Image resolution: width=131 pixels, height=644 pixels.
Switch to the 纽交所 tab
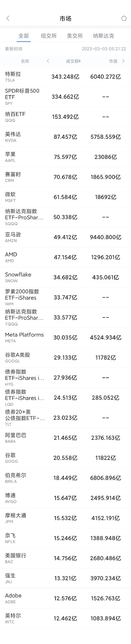pos(49,36)
